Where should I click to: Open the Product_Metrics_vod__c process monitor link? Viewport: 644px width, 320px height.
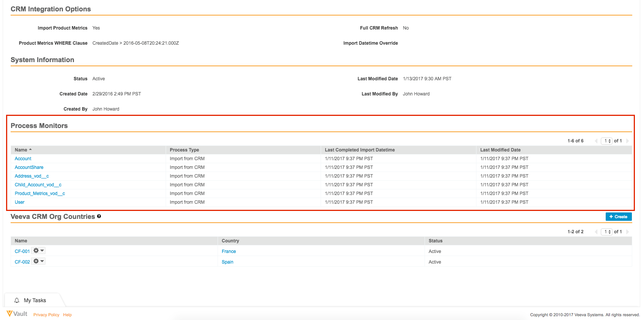40,194
